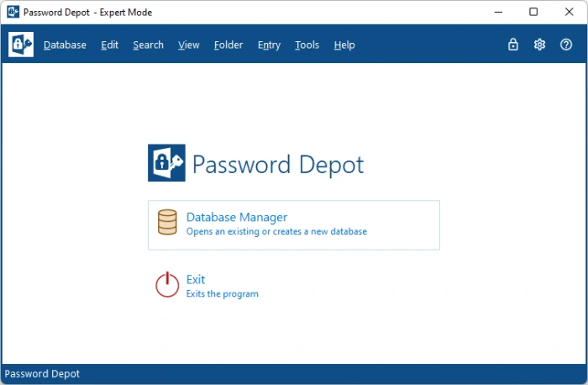Image resolution: width=588 pixels, height=385 pixels.
Task: Open the View menu
Action: [189, 45]
